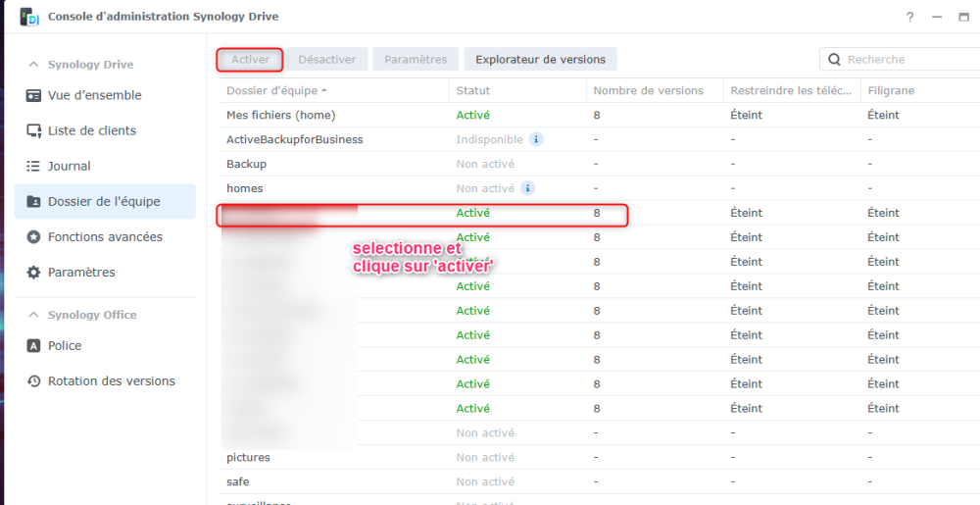This screenshot has height=505, width=980.
Task: Sort by Dossier d'équipe column arrow
Action: click(323, 90)
